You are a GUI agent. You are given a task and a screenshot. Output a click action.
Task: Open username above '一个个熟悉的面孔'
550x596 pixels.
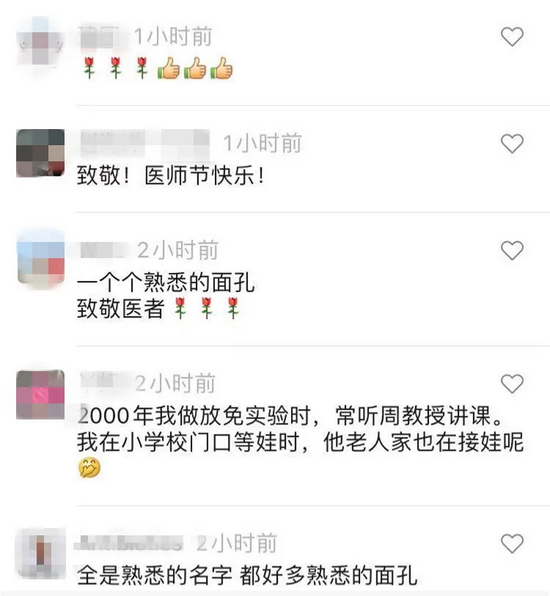(x=103, y=250)
